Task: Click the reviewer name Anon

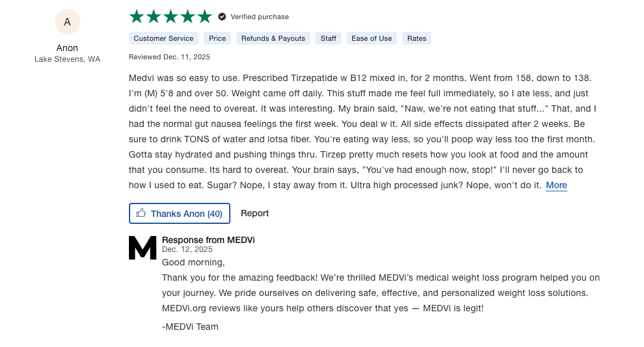Action: tap(67, 48)
